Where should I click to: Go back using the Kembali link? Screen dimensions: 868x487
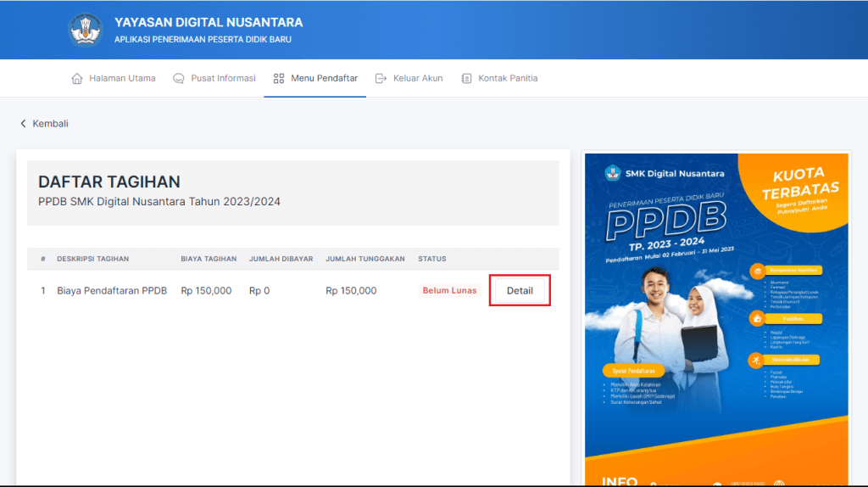(50, 123)
